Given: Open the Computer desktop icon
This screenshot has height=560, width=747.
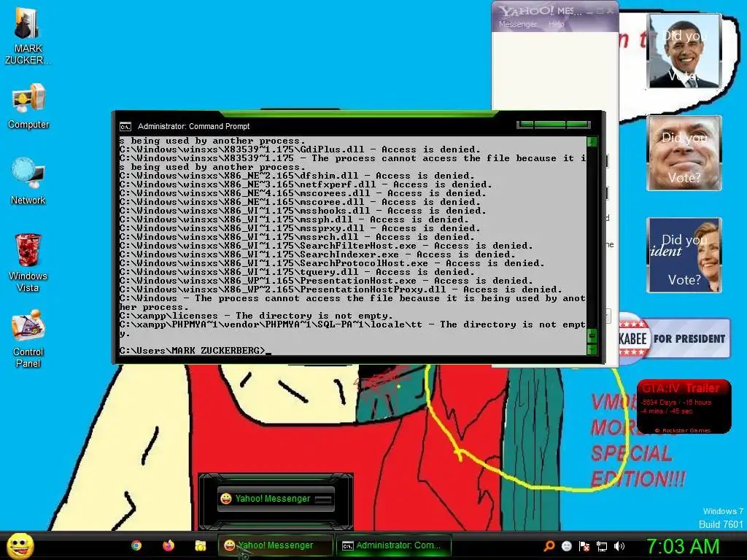Looking at the screenshot, I should (28, 106).
